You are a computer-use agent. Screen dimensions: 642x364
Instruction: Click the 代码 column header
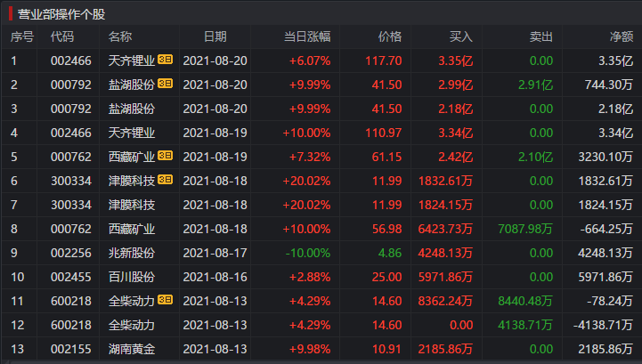(x=62, y=36)
